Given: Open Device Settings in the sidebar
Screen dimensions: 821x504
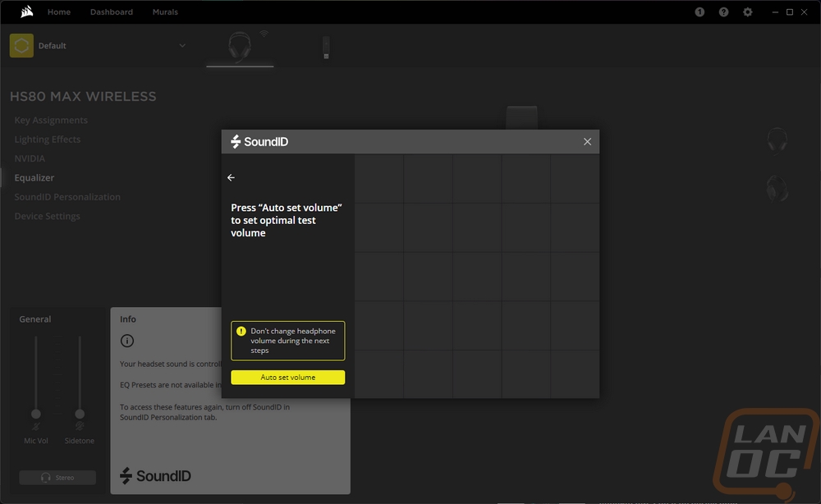Looking at the screenshot, I should pos(47,216).
